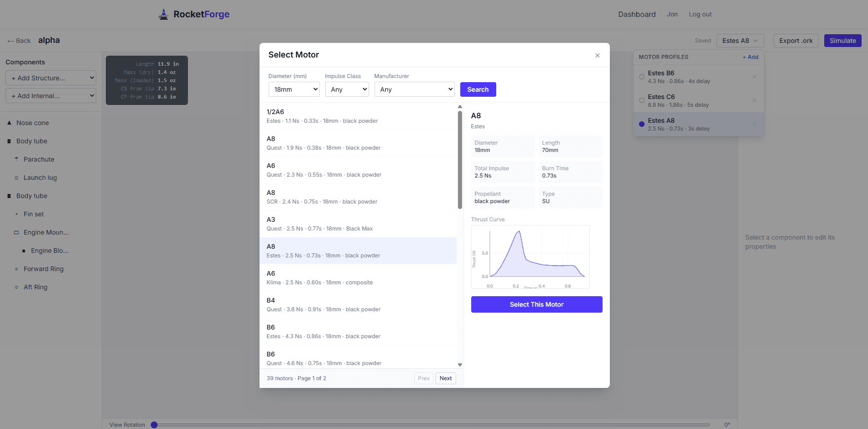Click the Fin set icon in tree
Image resolution: width=868 pixels, height=429 pixels.
click(16, 214)
